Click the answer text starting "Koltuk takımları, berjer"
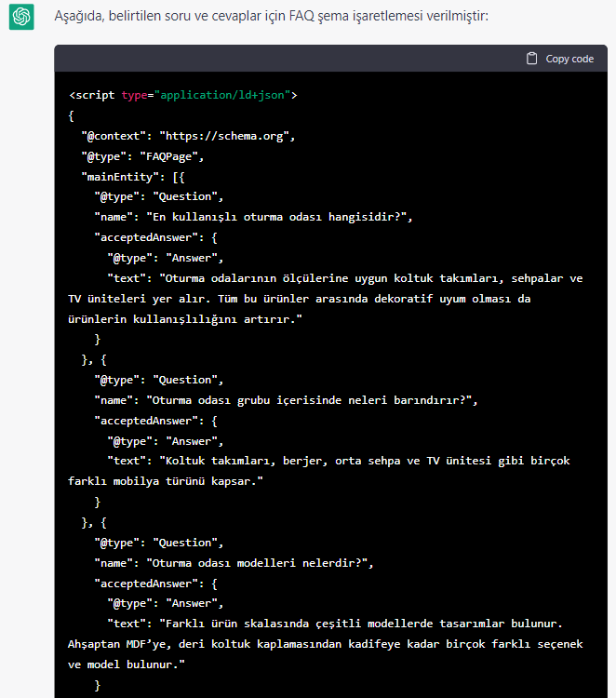The image size is (616, 698). pos(365,461)
